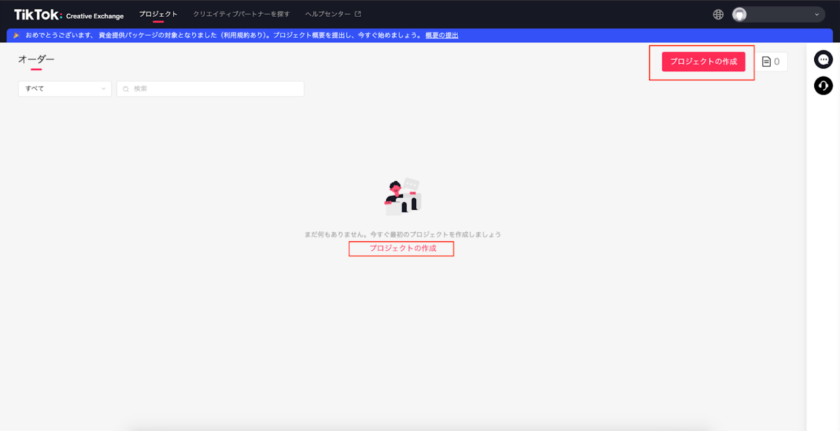Click the flag icon on the blue banner
This screenshot has width=840, height=431.
tap(16, 35)
